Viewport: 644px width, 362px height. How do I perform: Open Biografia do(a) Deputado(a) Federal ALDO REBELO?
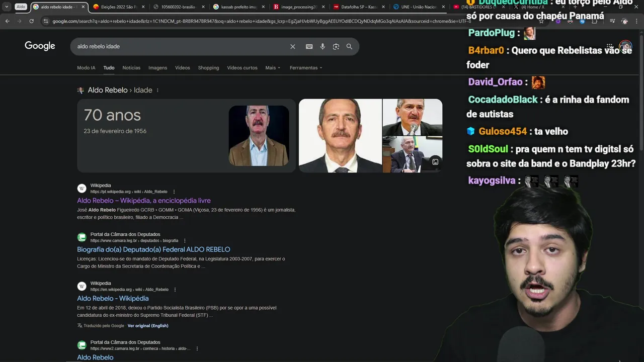(153, 249)
